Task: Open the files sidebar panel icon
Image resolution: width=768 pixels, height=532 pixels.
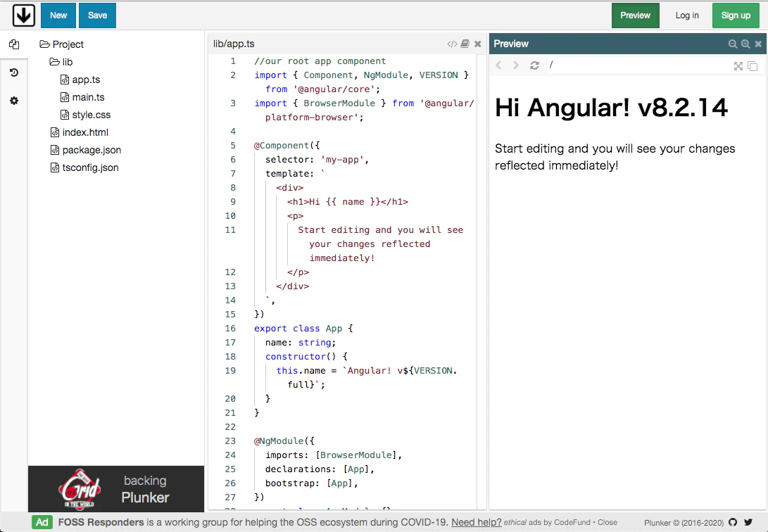Action: click(x=14, y=44)
